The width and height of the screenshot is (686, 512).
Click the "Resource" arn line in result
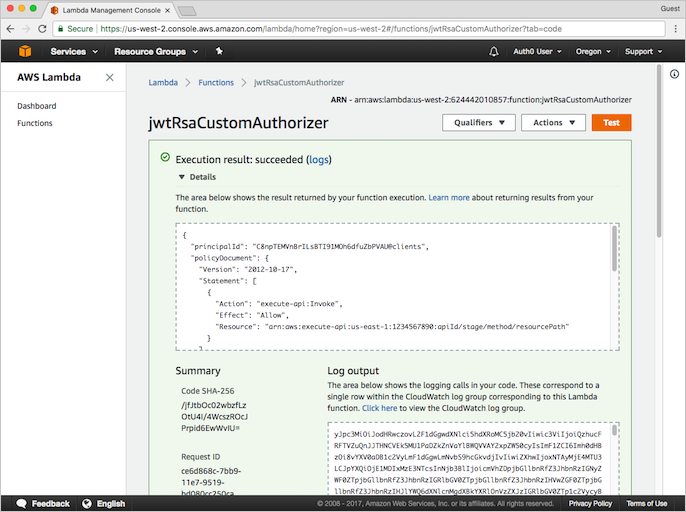pos(392,326)
